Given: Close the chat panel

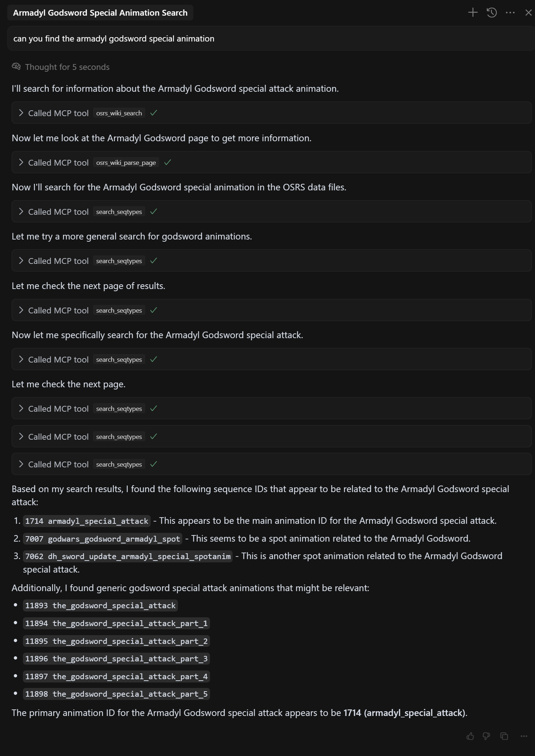Looking at the screenshot, I should coord(528,13).
